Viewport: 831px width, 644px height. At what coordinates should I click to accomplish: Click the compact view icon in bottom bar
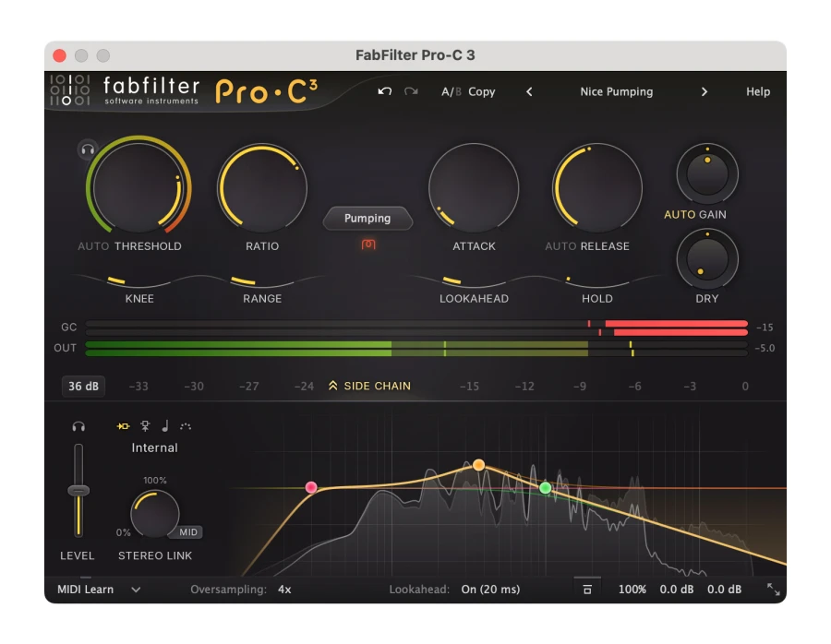[x=587, y=590]
